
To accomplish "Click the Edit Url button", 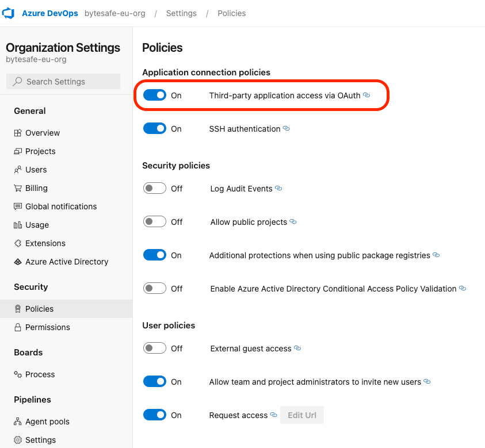I will pyautogui.click(x=301, y=415).
